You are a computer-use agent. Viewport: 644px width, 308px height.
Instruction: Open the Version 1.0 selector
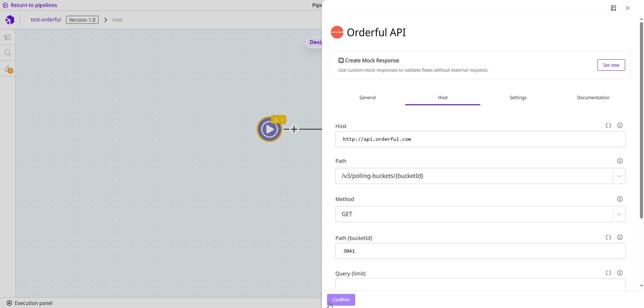click(x=82, y=20)
